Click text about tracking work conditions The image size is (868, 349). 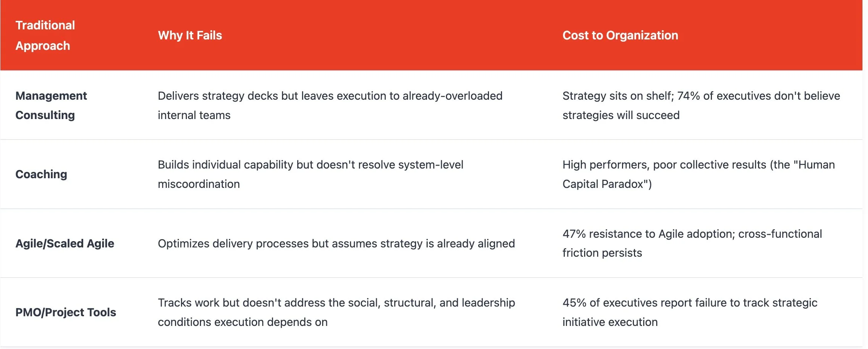[336, 303]
